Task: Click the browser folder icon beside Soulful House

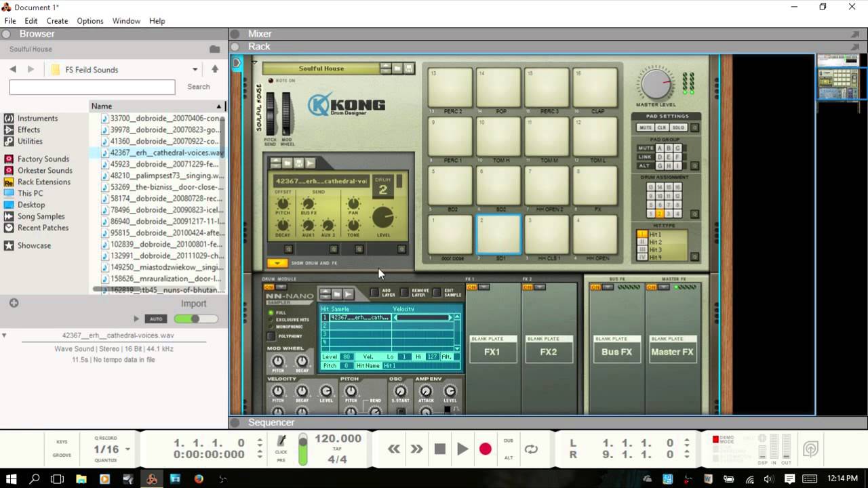Action: (x=214, y=49)
